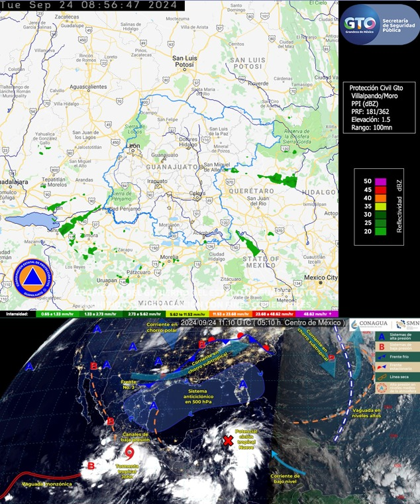Screen dimensions: 420x504
Task: Click the Coordinación Estatal de Protección Civil emblem
Action: coord(33,278)
